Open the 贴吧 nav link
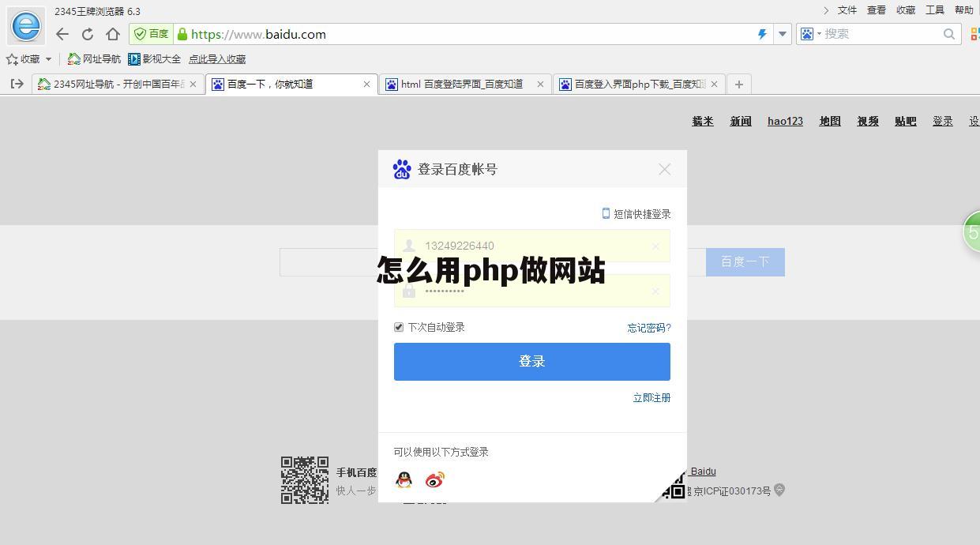 click(906, 121)
